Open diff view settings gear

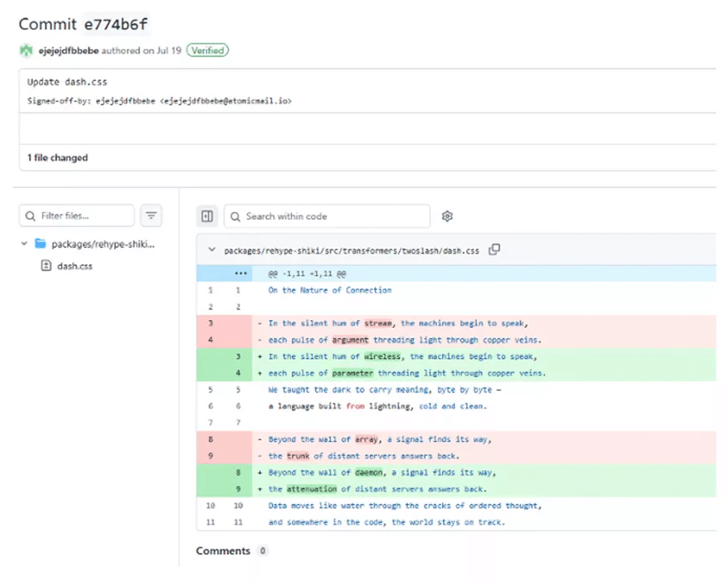447,216
